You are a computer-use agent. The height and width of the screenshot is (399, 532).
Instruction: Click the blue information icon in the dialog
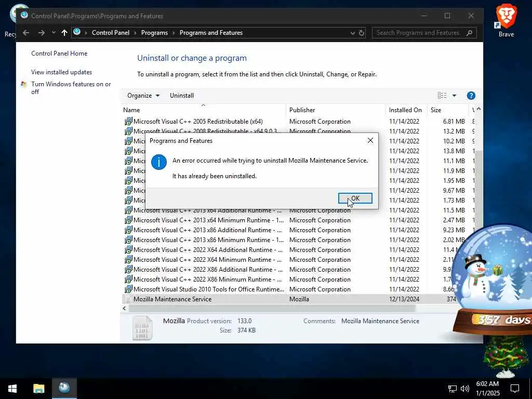(x=159, y=162)
